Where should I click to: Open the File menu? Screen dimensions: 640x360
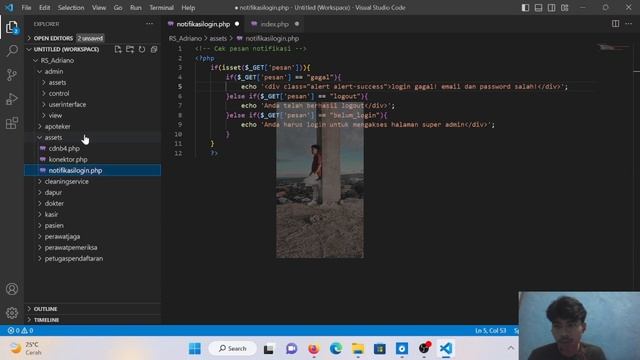point(26,8)
